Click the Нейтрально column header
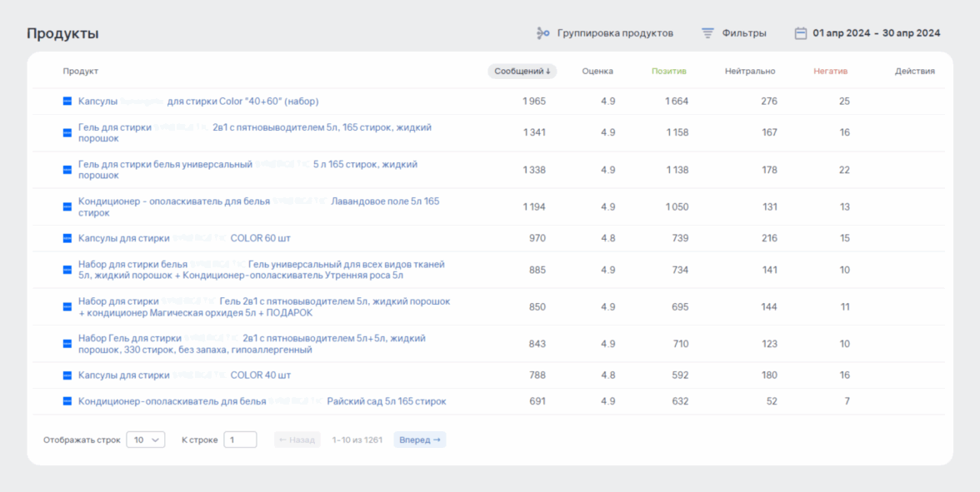Screen dimensions: 980x492 pos(749,72)
